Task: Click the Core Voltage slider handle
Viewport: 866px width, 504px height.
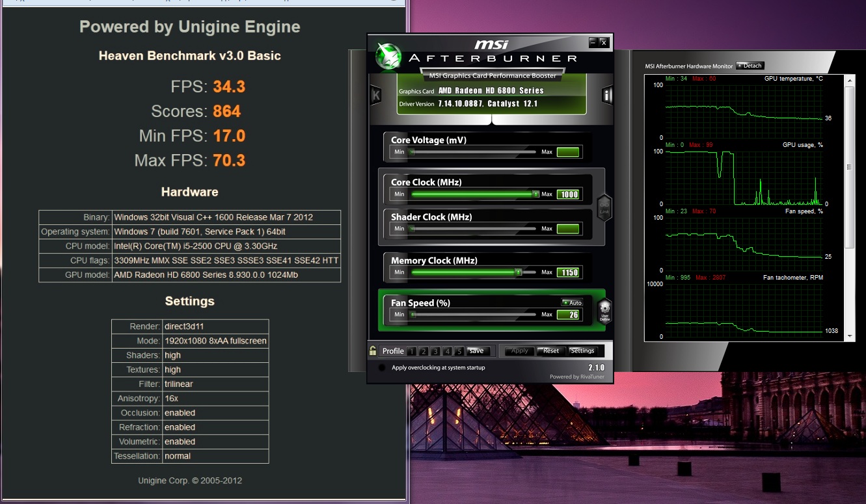Action: click(412, 152)
